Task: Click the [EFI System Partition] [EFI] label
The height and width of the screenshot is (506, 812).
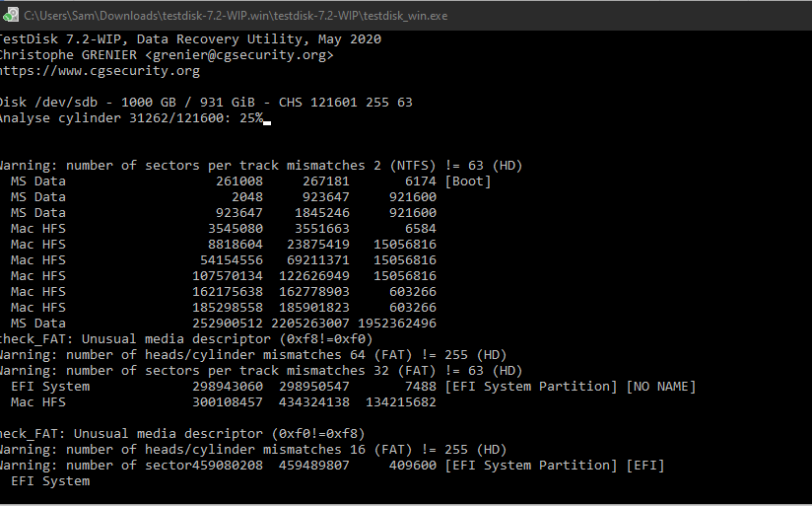Action: click(555, 465)
